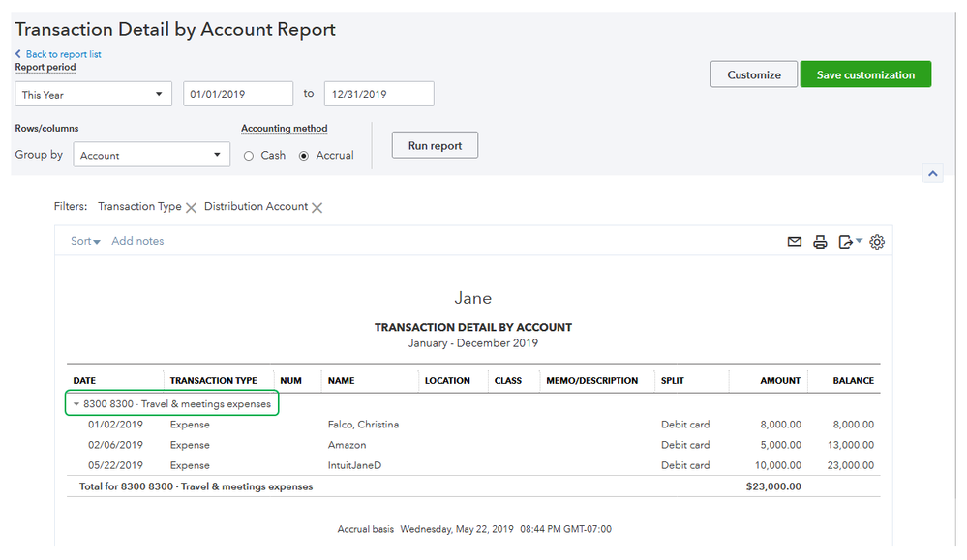Image resolution: width=967 pixels, height=560 pixels.
Task: Remove the Distribution Account filter
Action: (317, 207)
